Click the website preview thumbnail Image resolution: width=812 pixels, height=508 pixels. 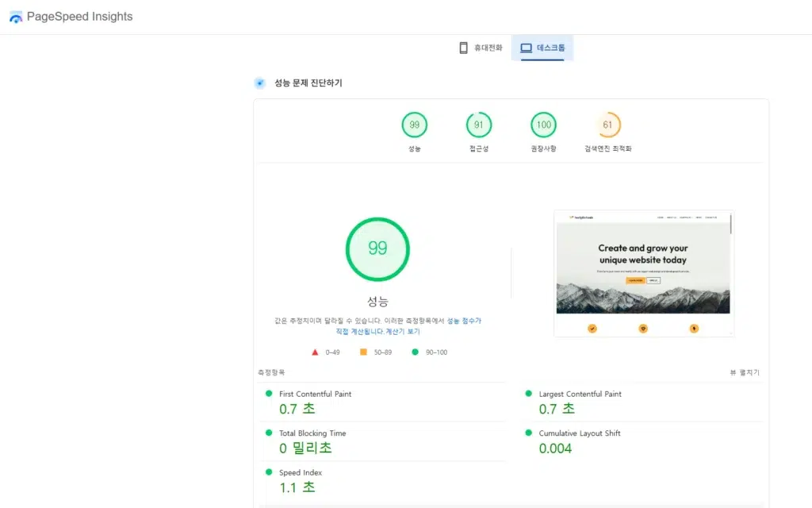[644, 273]
